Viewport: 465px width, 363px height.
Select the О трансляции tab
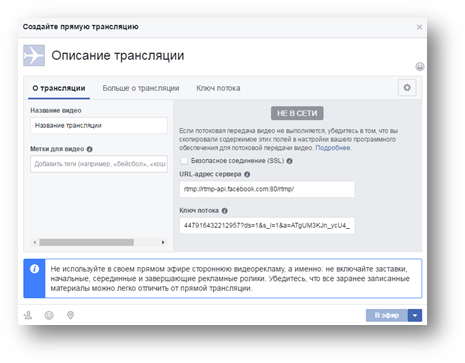(x=59, y=88)
